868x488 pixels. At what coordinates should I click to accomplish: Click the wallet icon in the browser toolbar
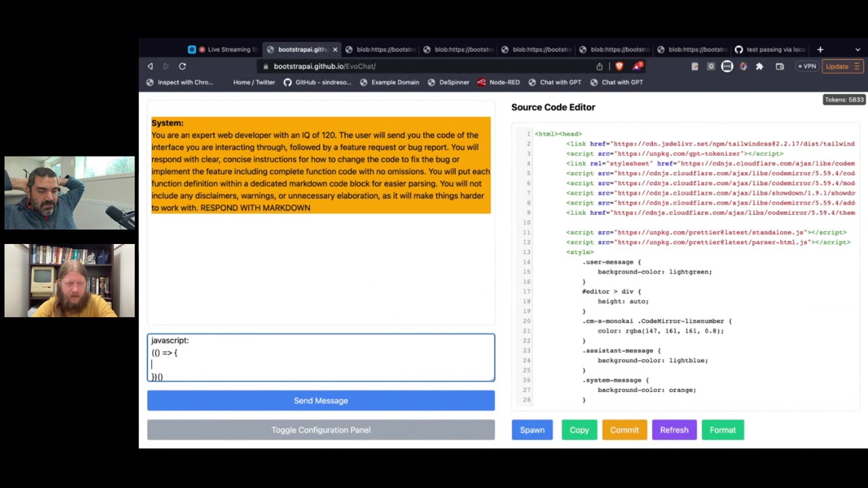[780, 66]
